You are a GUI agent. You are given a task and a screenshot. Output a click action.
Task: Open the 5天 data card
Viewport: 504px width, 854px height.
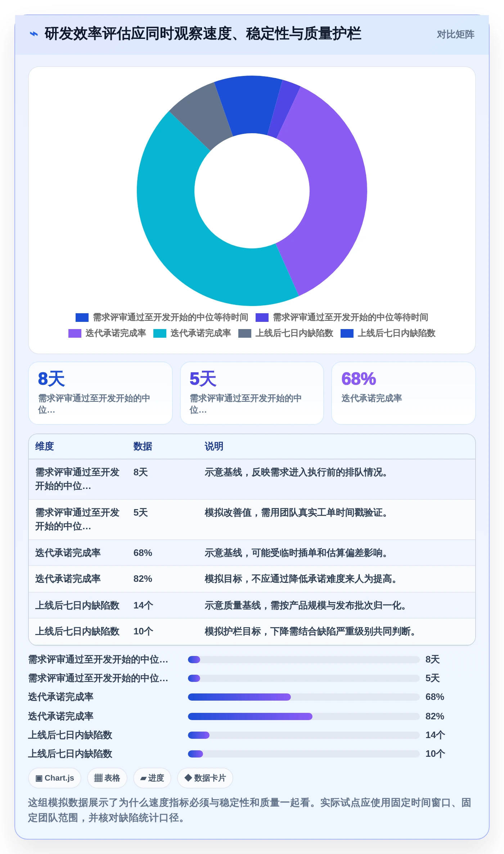[252, 393]
